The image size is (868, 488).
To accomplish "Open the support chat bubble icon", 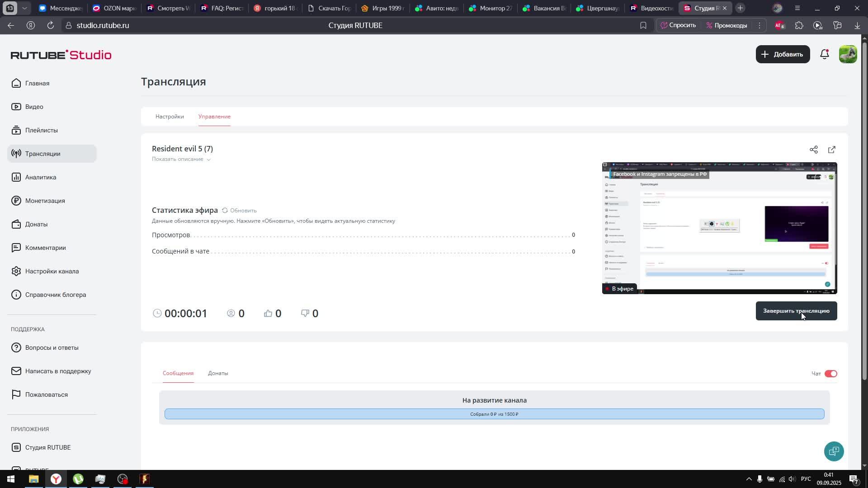I will coord(834,451).
